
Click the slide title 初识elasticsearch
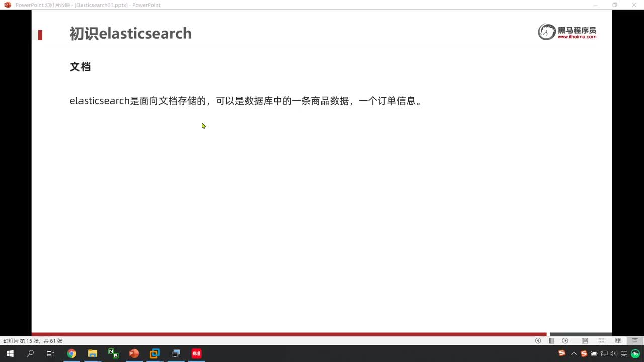click(130, 33)
